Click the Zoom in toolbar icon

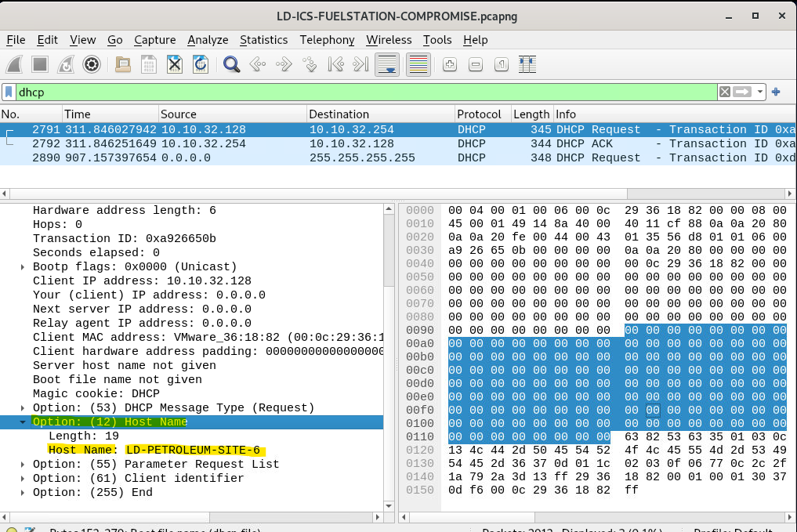pyautogui.click(x=450, y=64)
